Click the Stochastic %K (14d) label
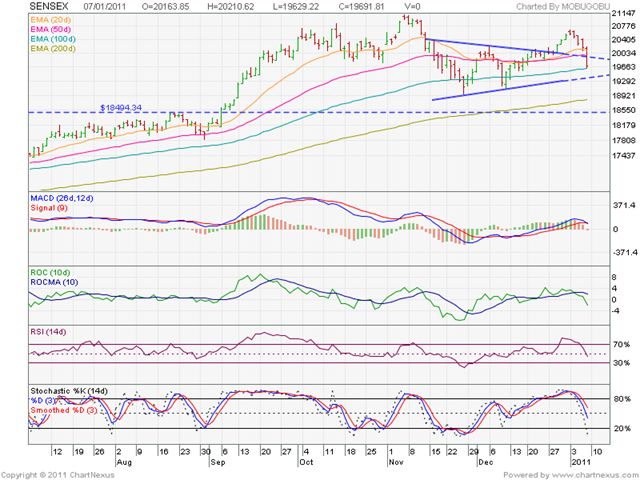This screenshot has width=640, height=480. pos(69,391)
